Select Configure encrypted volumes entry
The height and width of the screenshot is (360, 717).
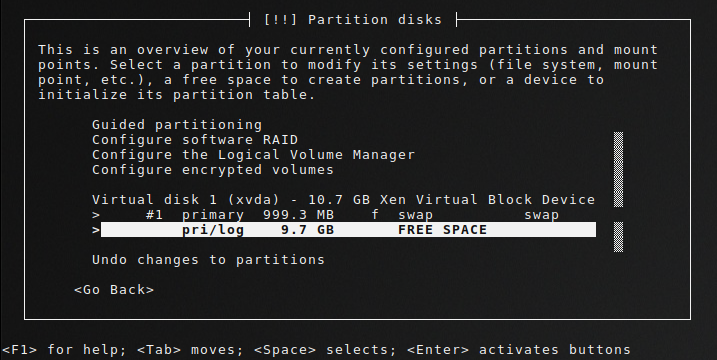point(213,170)
